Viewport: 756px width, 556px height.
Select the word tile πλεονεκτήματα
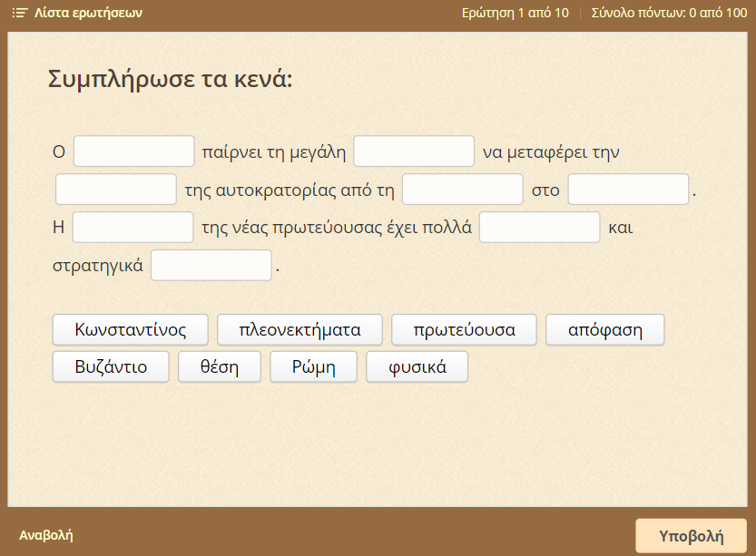[299, 329]
